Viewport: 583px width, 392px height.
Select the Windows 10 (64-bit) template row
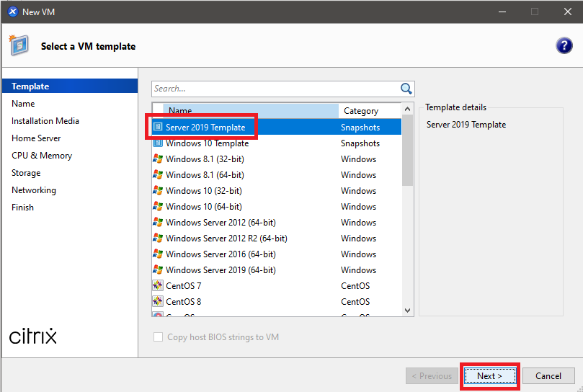point(204,207)
